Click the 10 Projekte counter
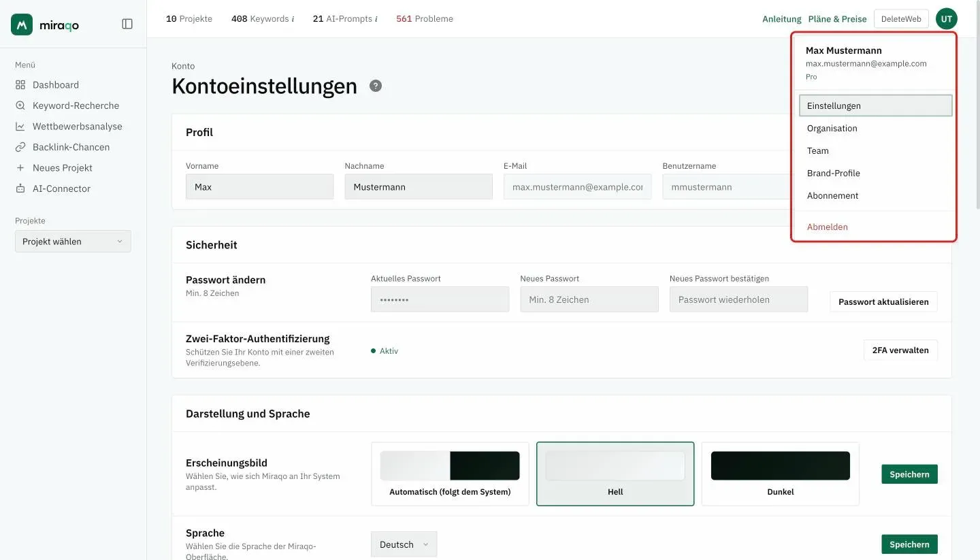Screen dimensions: 980x560 click(189, 19)
